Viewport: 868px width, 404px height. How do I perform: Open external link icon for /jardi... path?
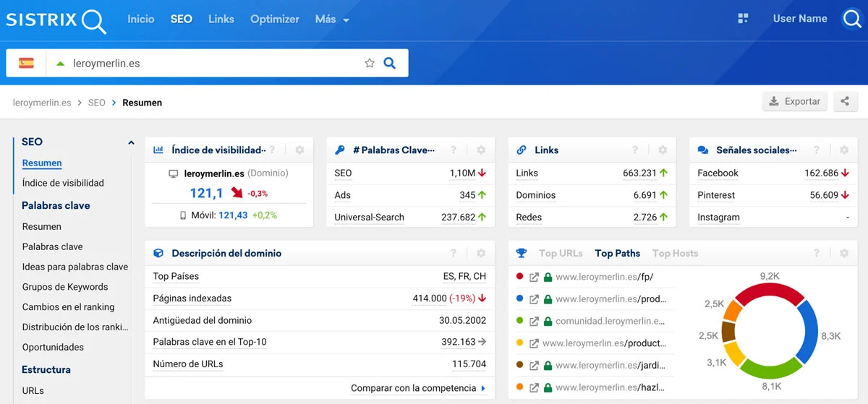tap(535, 365)
